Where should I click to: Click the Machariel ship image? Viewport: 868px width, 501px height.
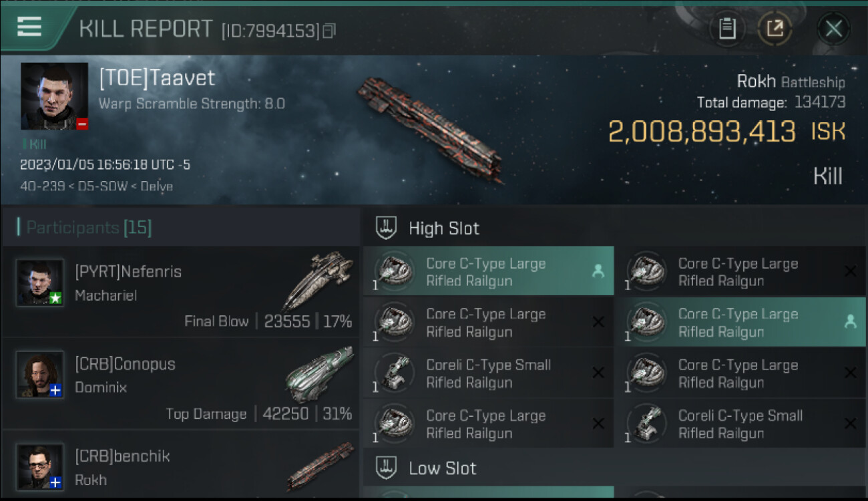(317, 279)
